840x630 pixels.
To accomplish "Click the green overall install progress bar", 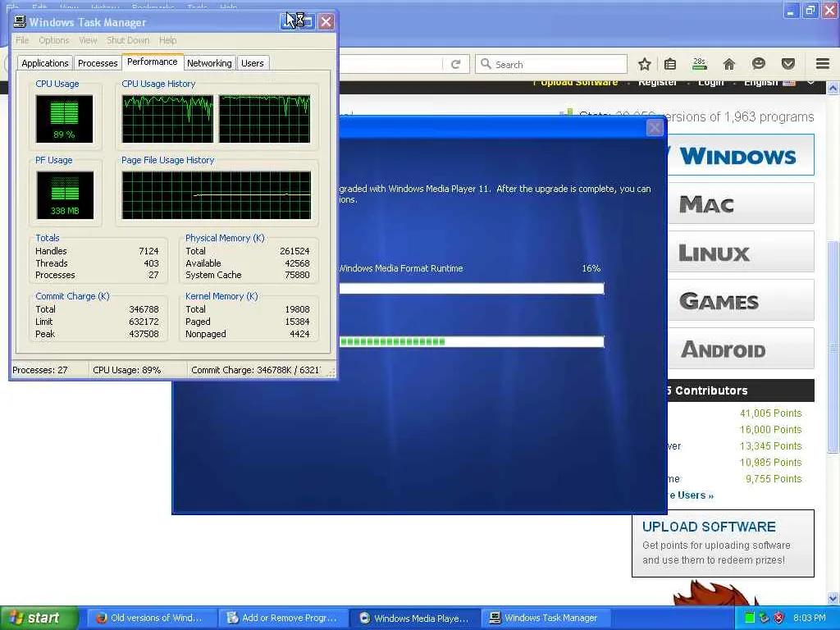I will [x=472, y=342].
